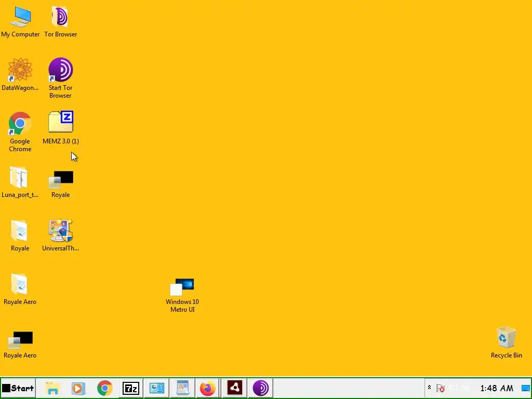
Task: Open the Action Center flag tray icon
Action: pyautogui.click(x=441, y=388)
